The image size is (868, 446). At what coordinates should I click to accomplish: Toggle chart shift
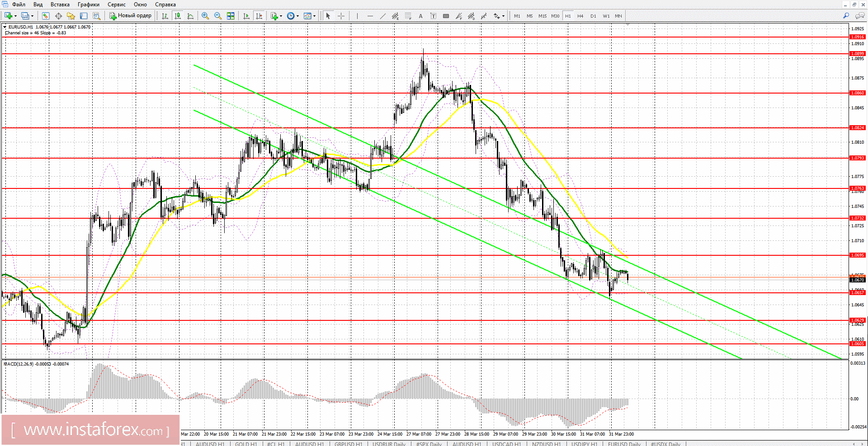(259, 16)
